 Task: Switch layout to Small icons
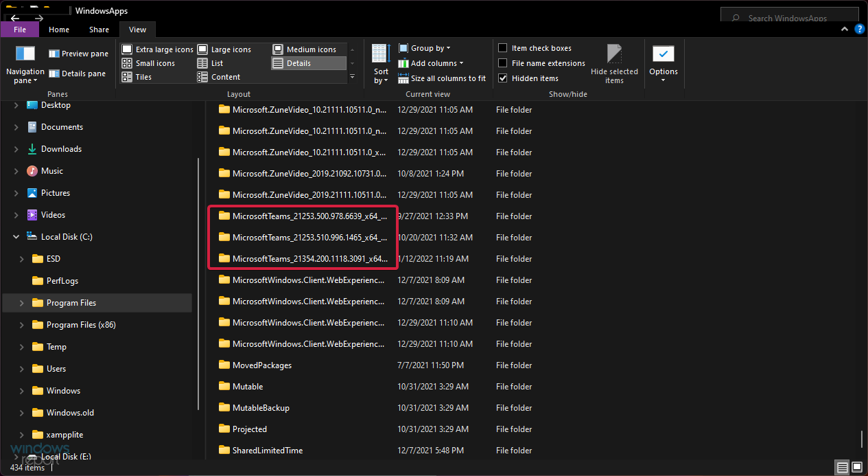click(x=148, y=63)
